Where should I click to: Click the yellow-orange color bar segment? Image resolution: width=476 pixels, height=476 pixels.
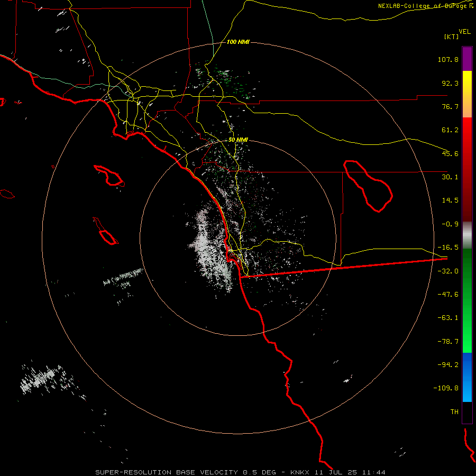[x=467, y=94]
